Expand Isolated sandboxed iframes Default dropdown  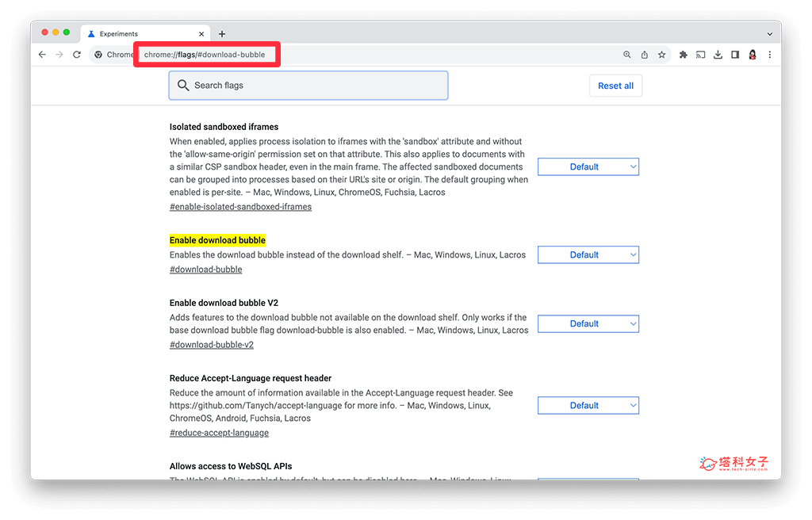point(588,166)
